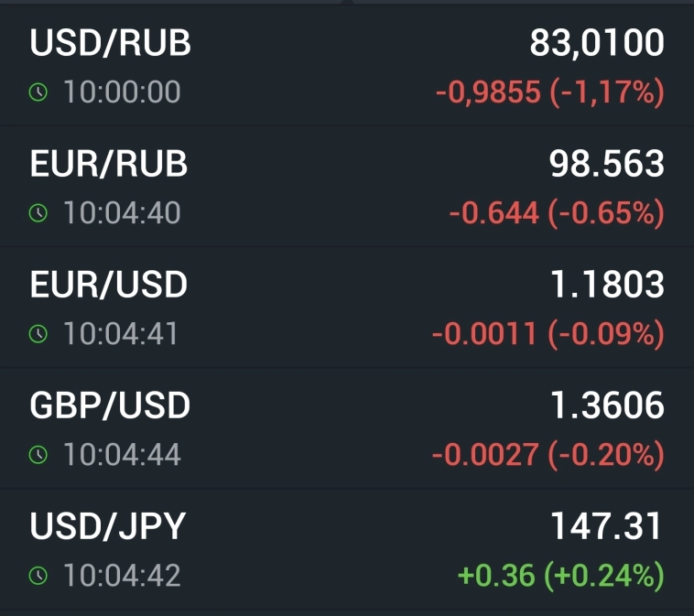Click the clock icon in GBP/USD row
694x616 pixels.
pyautogui.click(x=38, y=454)
